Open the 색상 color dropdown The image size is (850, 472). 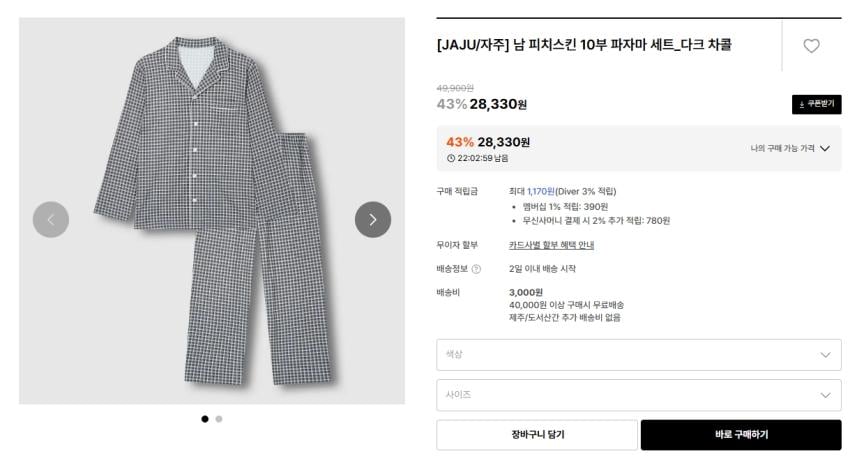[639, 355]
